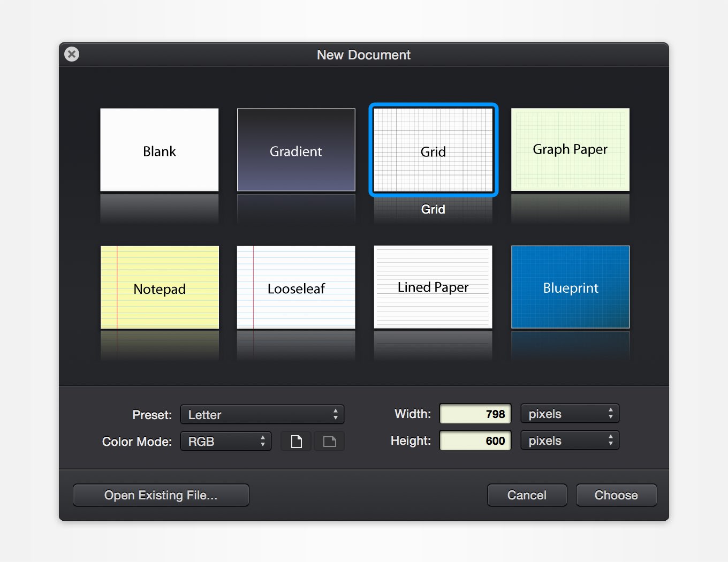Choose the Looseleaf template
The image size is (728, 562).
click(x=296, y=287)
